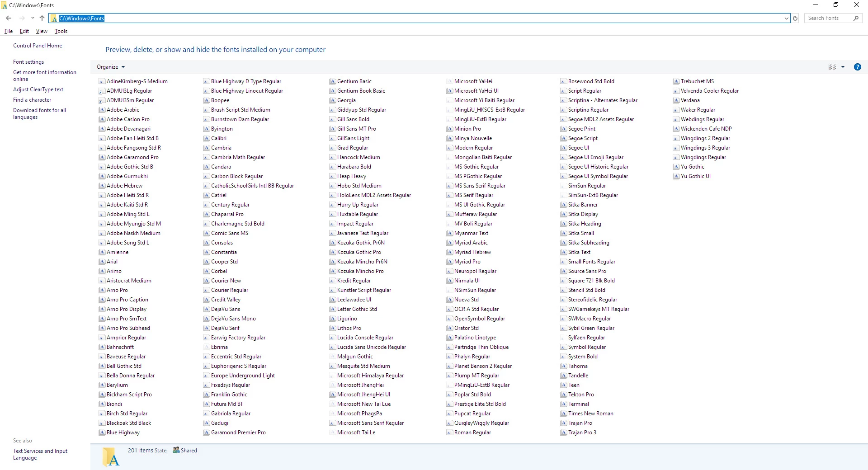Viewport: 868px width, 470px height.
Task: Select the Georgia font icon
Action: click(x=333, y=100)
